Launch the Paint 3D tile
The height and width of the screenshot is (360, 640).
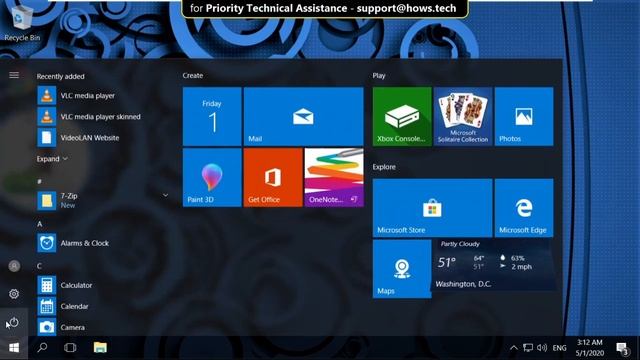tap(212, 177)
